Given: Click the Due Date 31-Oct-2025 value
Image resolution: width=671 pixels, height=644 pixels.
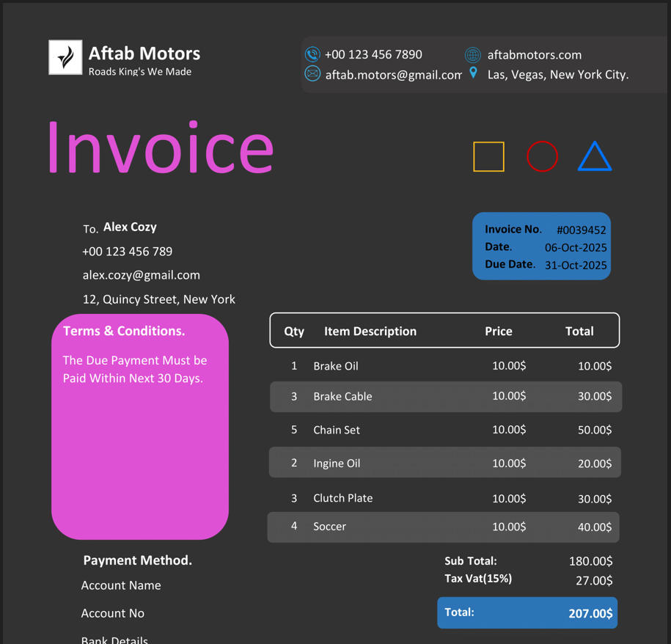Looking at the screenshot, I should pos(575,265).
